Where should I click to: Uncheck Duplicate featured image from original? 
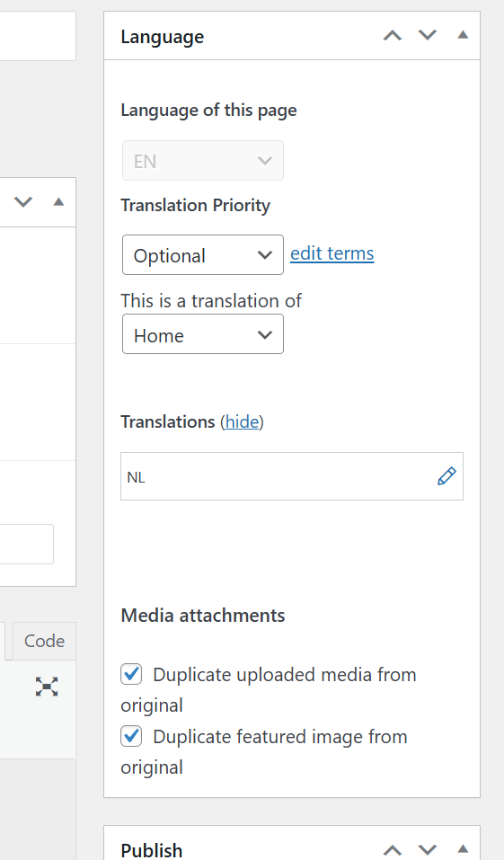click(131, 736)
